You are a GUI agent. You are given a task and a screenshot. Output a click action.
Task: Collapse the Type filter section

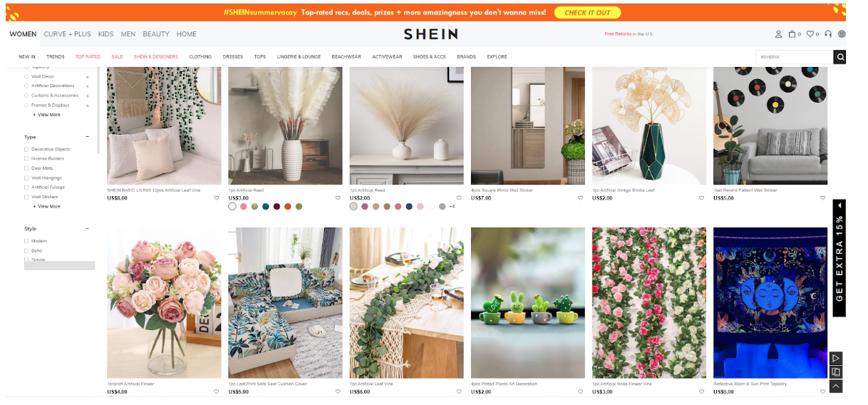click(88, 137)
